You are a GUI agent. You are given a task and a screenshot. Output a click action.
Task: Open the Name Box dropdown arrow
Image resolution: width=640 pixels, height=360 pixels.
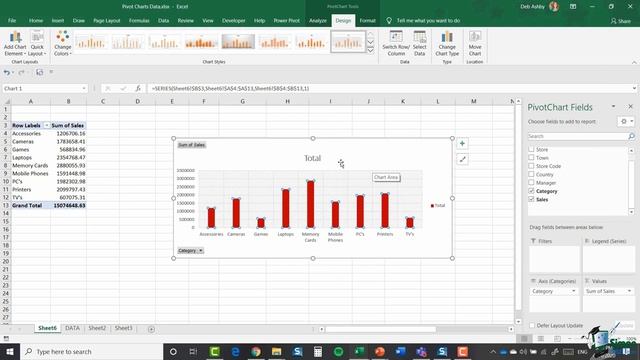[84, 88]
